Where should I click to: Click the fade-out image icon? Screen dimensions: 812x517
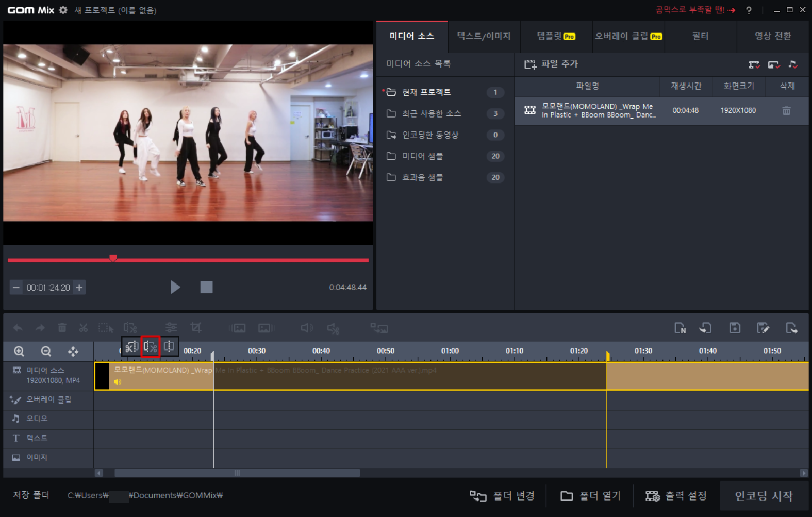[266, 328]
